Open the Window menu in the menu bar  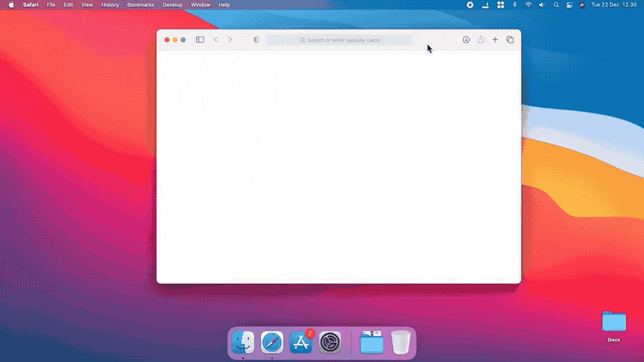coord(201,5)
